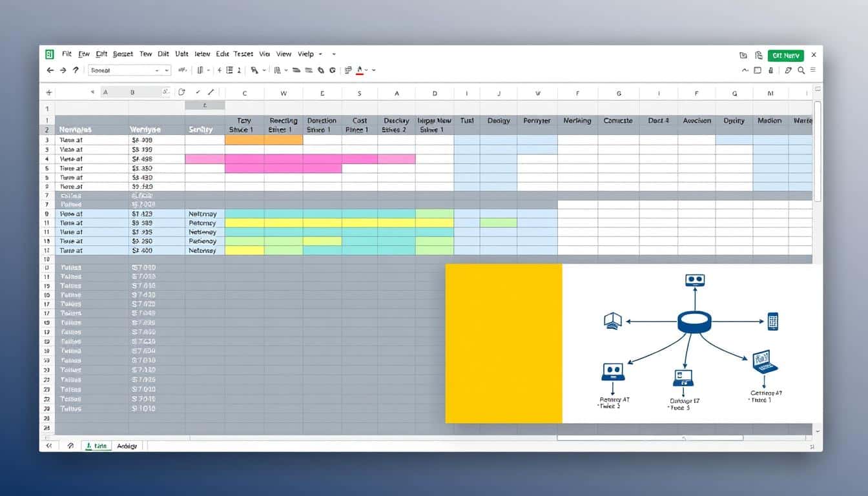Click the green spreadsheet app logo
Screen dimensions: 868x496
coord(50,55)
